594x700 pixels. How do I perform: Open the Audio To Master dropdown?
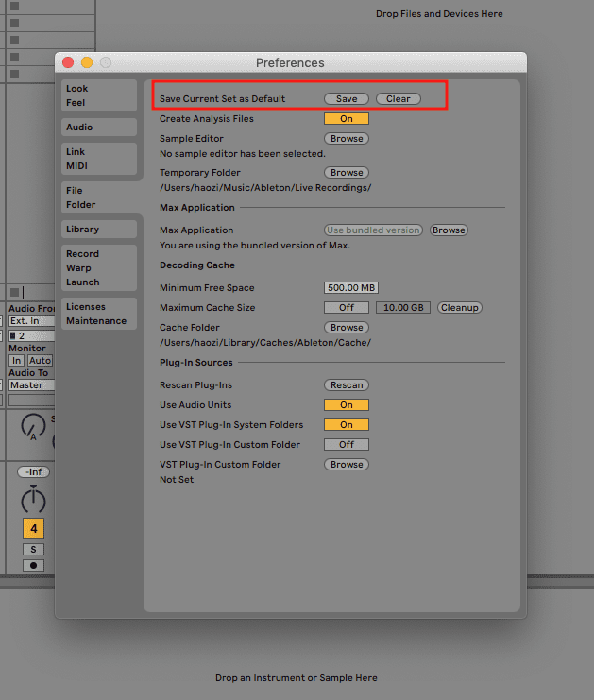tap(30, 385)
